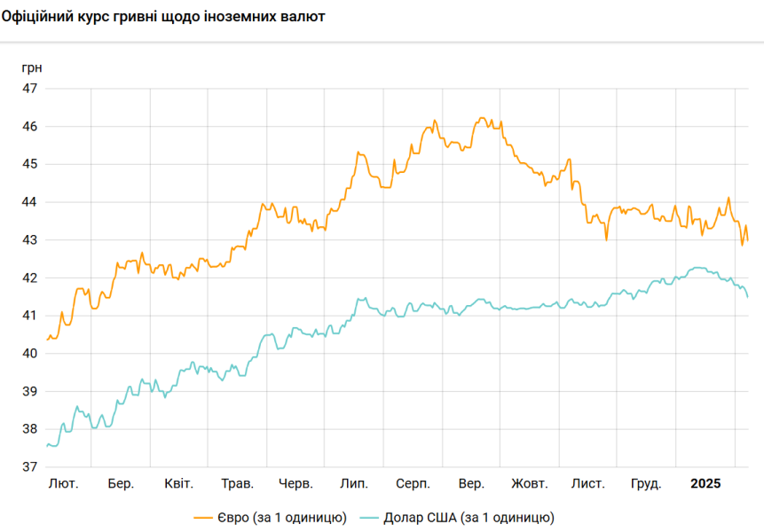Select the Серп. month axis label
Image resolution: width=764 pixels, height=532 pixels.
(414, 484)
